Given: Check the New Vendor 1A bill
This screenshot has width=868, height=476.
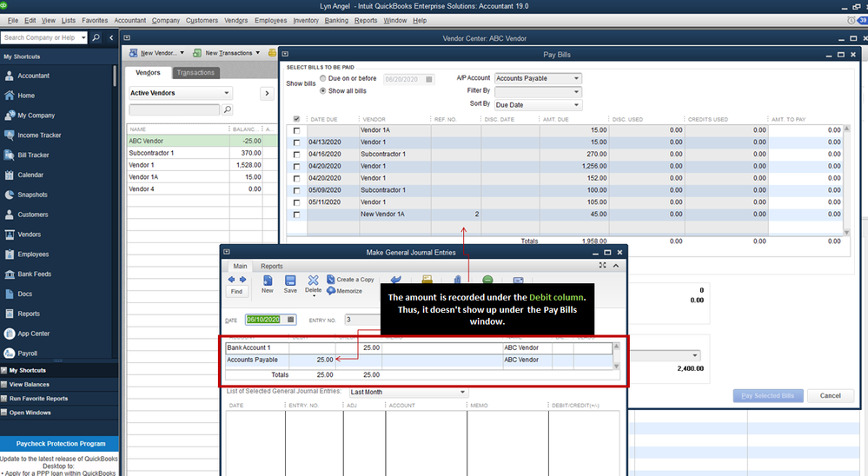Looking at the screenshot, I should pyautogui.click(x=296, y=215).
